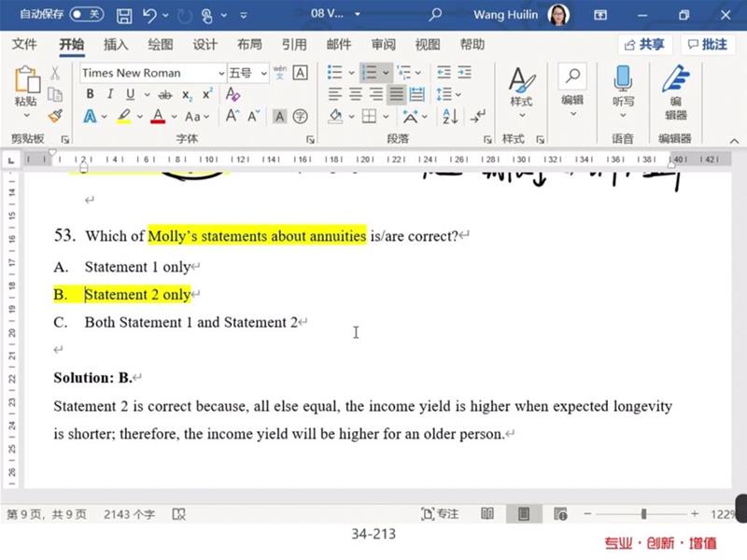
Task: Open the Undo history dropdown arrow
Action: point(165,16)
